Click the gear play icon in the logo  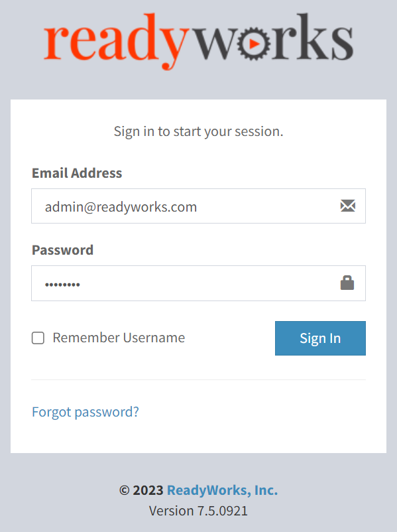coord(254,43)
